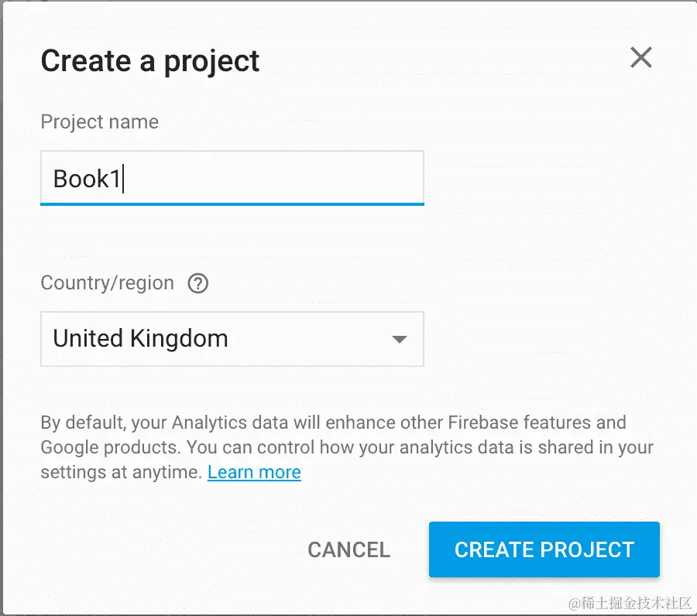Open the United Kingdom country selector

232,339
